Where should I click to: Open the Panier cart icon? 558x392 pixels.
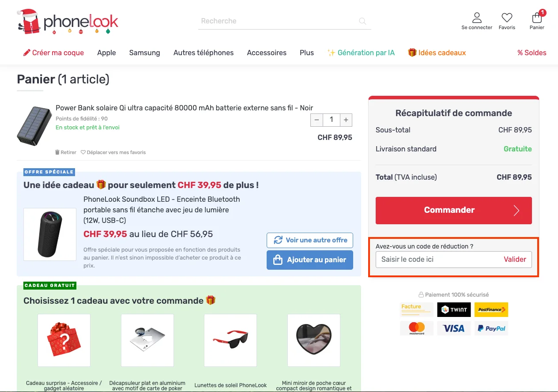click(x=536, y=18)
